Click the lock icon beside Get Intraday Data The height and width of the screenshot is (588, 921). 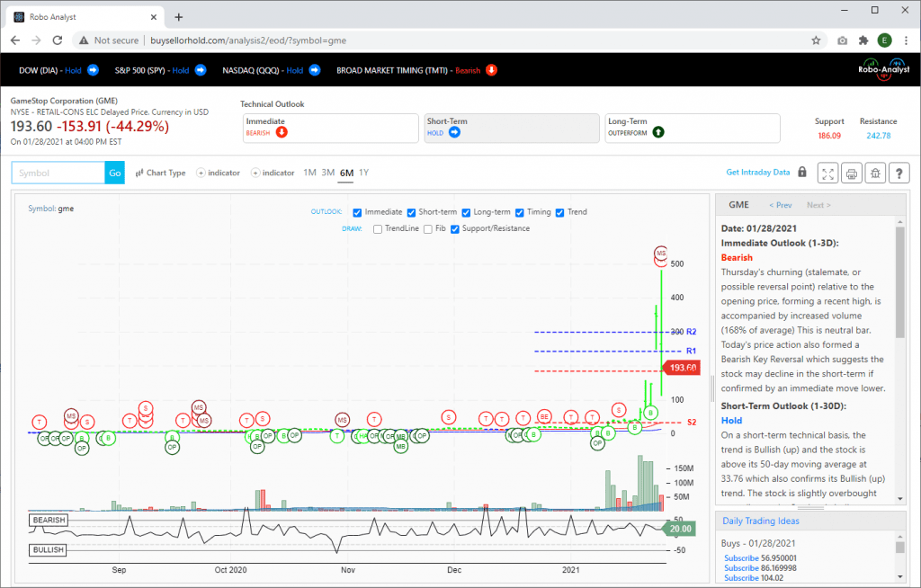(802, 172)
